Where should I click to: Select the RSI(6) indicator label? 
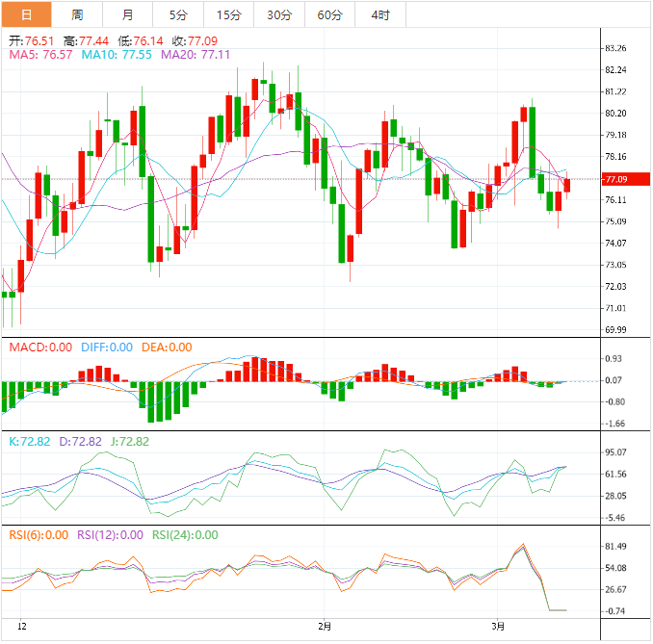[39, 535]
